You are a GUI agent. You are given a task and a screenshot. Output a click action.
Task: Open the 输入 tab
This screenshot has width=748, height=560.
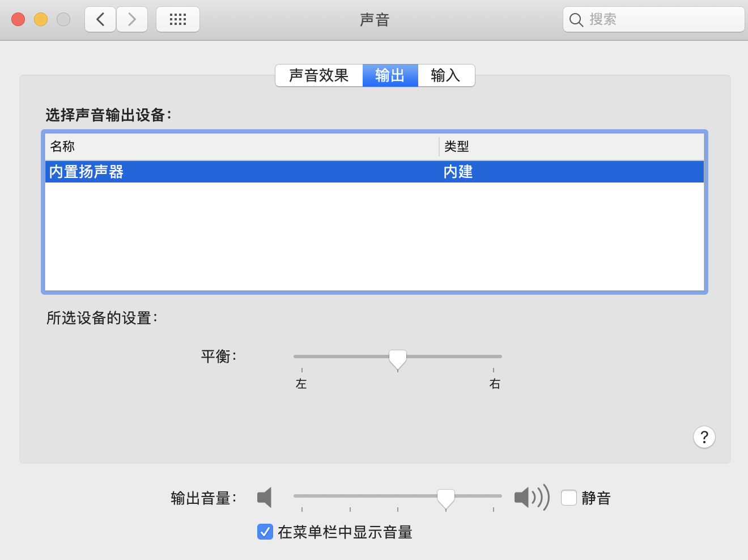[x=445, y=75]
